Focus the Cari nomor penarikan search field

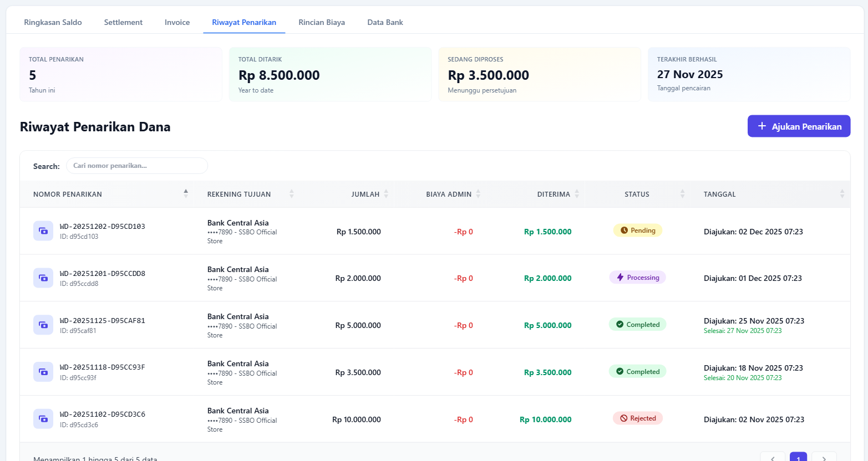click(x=136, y=166)
